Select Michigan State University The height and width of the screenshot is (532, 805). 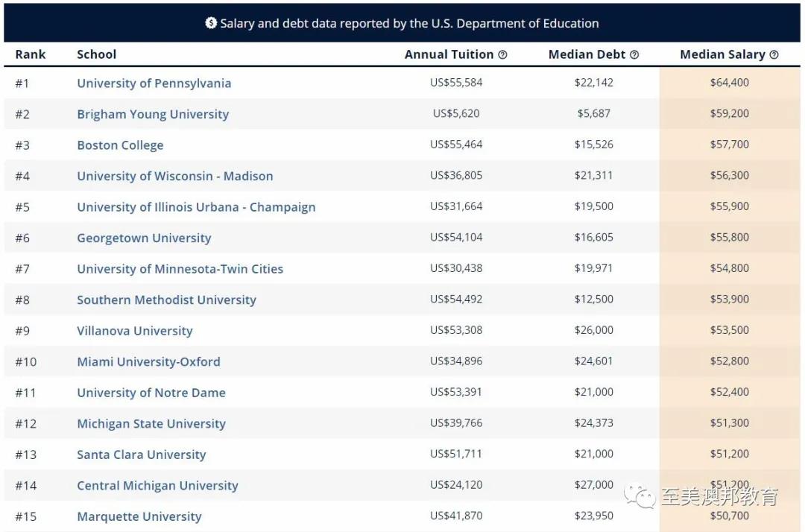[151, 424]
